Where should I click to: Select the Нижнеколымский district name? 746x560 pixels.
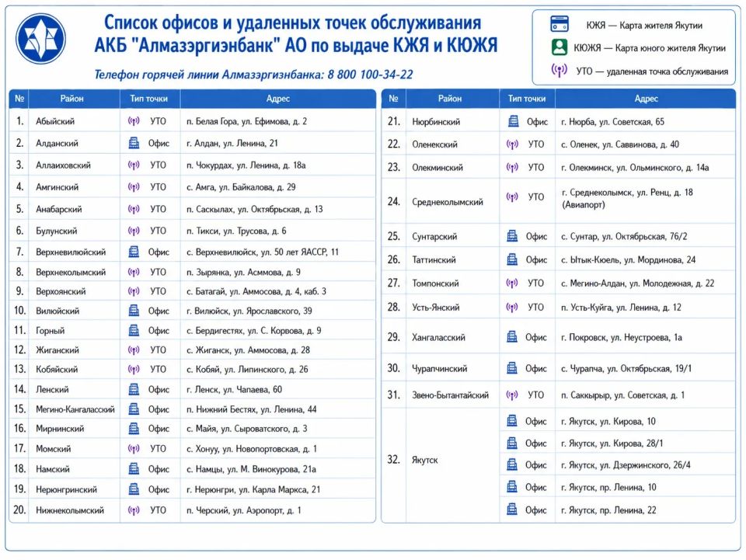pyautogui.click(x=69, y=510)
